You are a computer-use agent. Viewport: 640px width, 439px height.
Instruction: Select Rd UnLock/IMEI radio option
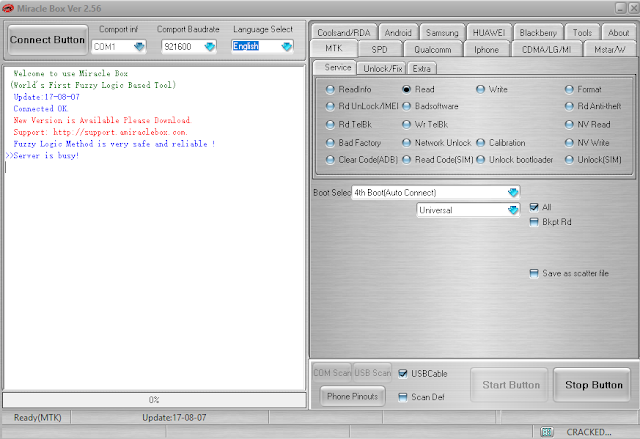point(362,106)
